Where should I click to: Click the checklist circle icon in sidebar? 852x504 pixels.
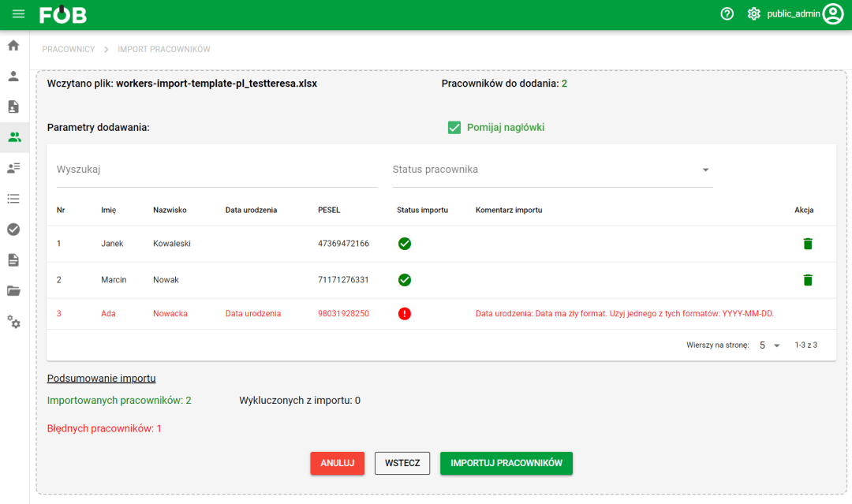point(13,229)
